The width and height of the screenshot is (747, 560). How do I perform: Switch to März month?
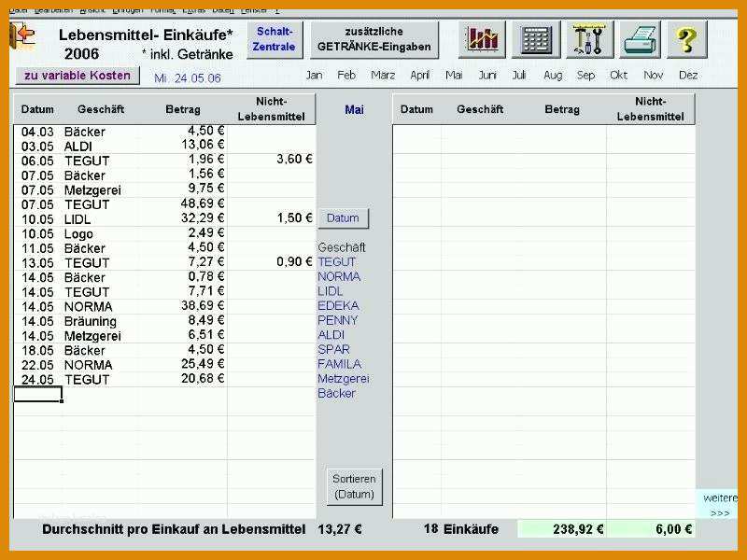[383, 76]
